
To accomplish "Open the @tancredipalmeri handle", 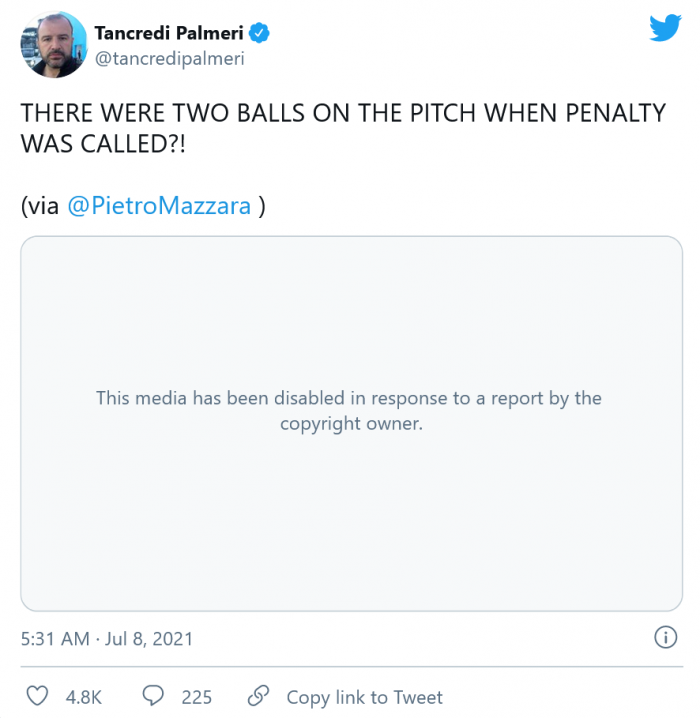I will [x=169, y=58].
